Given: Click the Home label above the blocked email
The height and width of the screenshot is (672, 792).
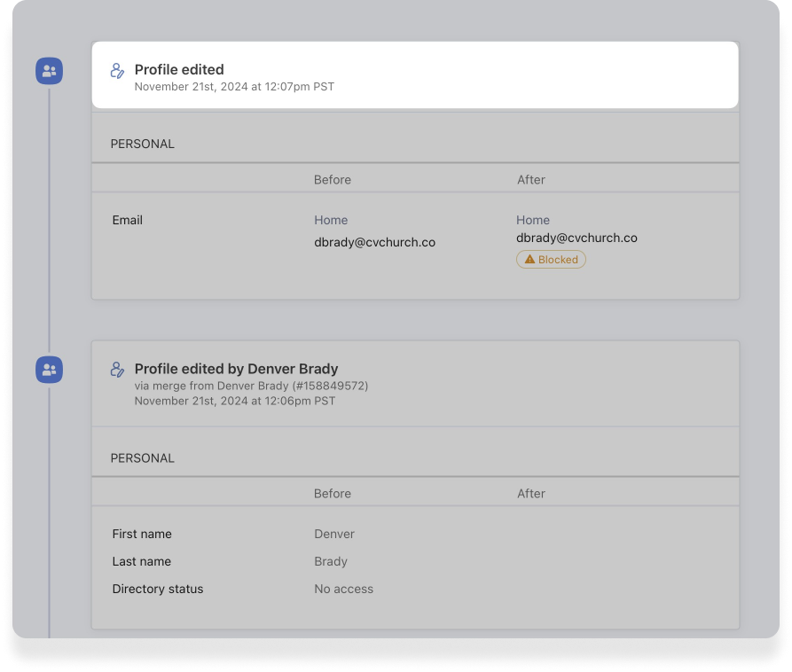Looking at the screenshot, I should pyautogui.click(x=533, y=220).
